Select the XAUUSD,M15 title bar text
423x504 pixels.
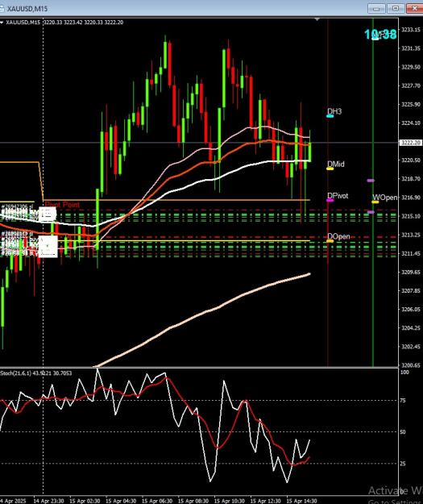[x=27, y=9]
